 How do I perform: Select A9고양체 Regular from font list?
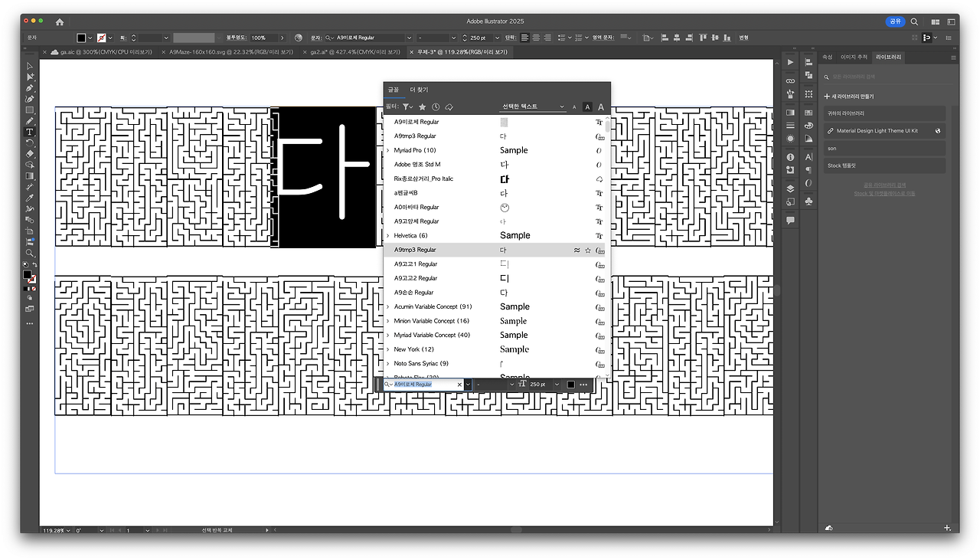click(416, 221)
